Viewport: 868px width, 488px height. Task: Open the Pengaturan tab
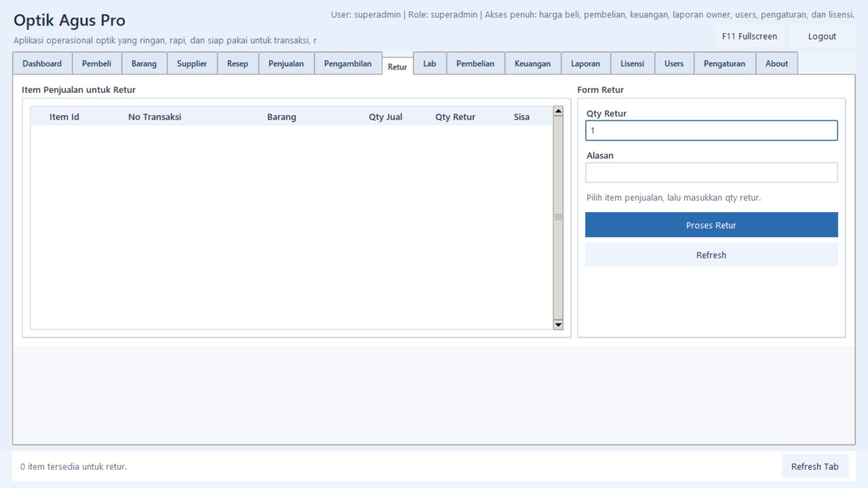pyautogui.click(x=724, y=64)
